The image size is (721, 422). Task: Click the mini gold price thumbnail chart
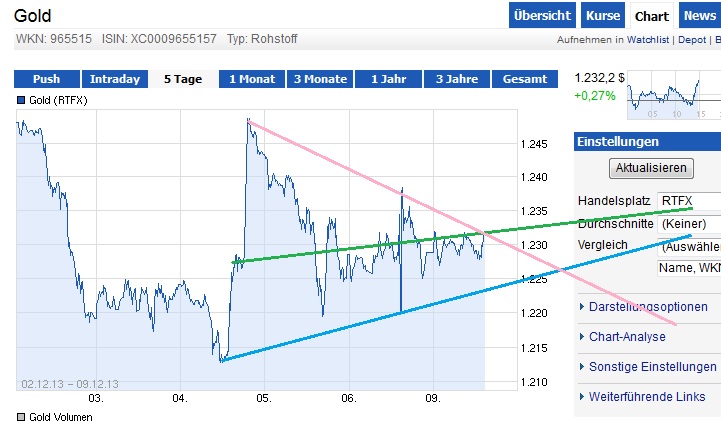pos(663,96)
